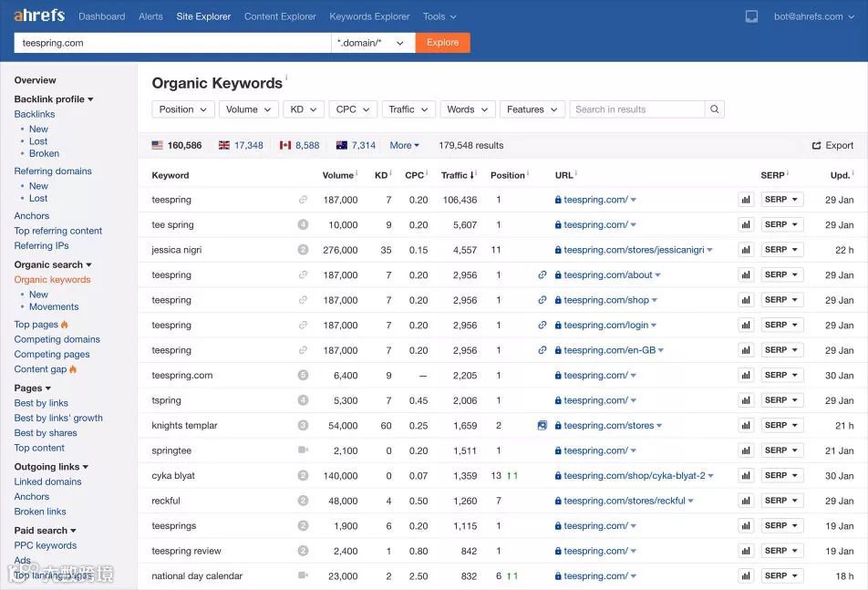Open teespring.com/shop/cyka-blyat-2 URL link
This screenshot has width=868, height=590.
635,475
